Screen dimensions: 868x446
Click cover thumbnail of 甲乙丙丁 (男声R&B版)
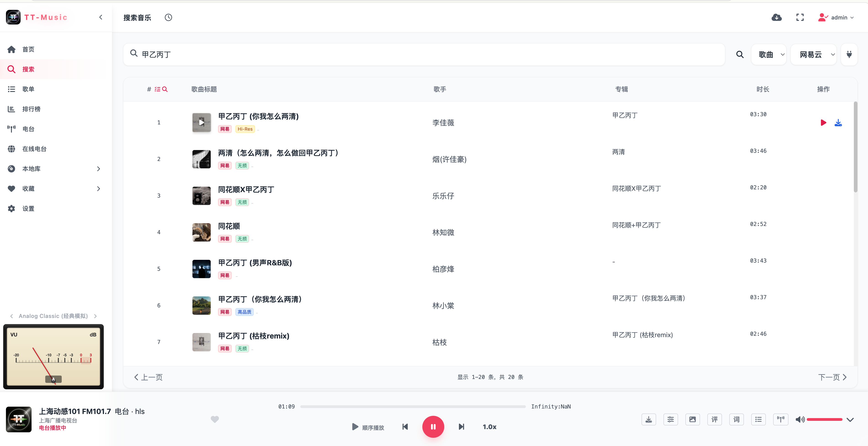(201, 269)
